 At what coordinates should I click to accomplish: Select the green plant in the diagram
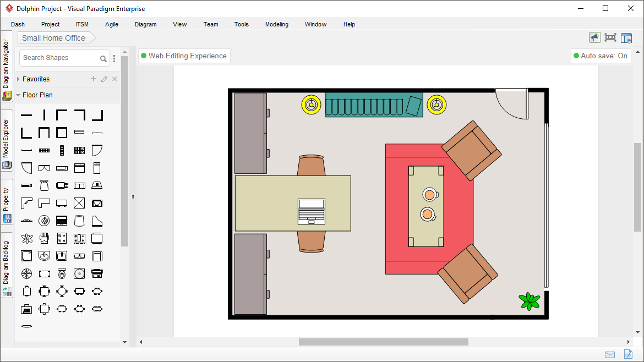(x=530, y=301)
